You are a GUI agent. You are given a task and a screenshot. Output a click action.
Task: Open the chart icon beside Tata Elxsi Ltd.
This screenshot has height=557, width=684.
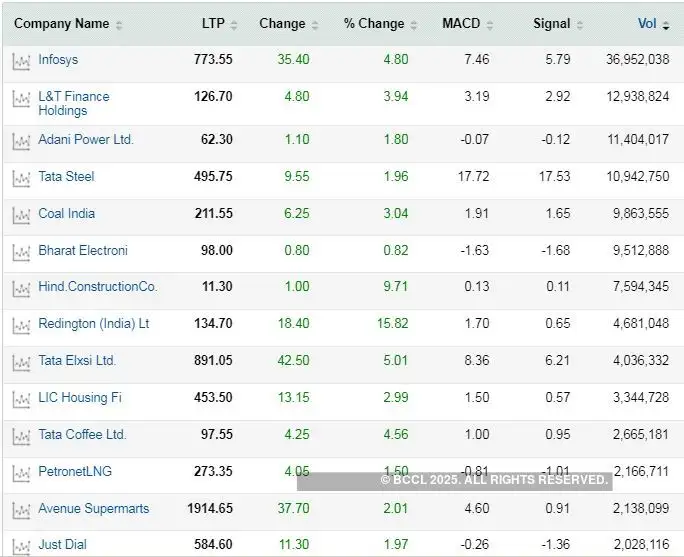pos(21,363)
